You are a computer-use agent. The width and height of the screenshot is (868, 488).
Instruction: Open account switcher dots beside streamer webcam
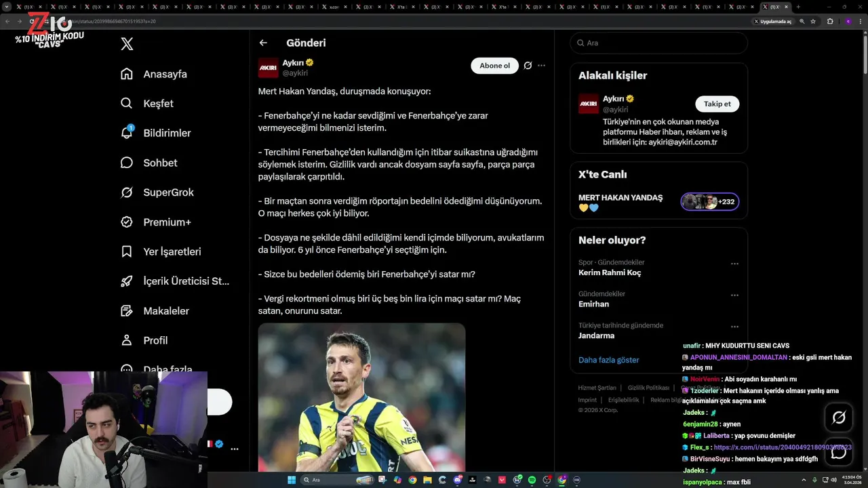pyautogui.click(x=234, y=449)
